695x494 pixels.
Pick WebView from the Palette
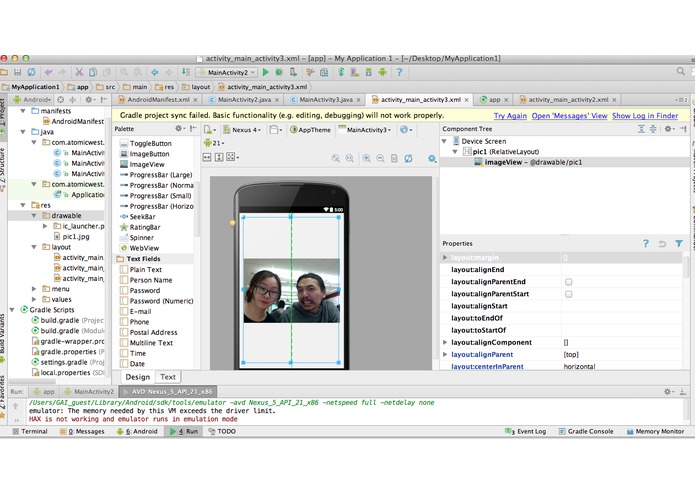tap(139, 248)
